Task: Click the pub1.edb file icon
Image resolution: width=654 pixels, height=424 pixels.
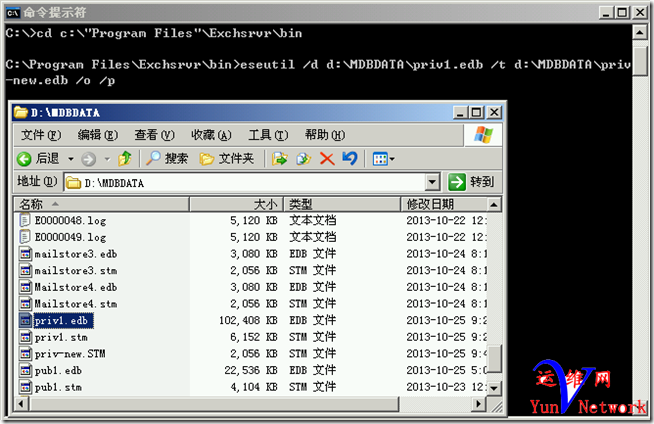Action: point(25,371)
